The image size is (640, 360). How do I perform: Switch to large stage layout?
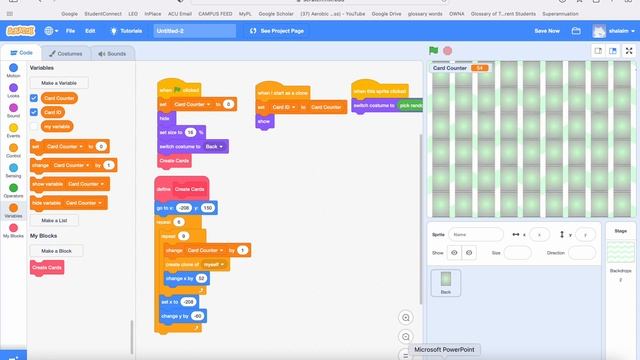pyautogui.click(x=613, y=51)
